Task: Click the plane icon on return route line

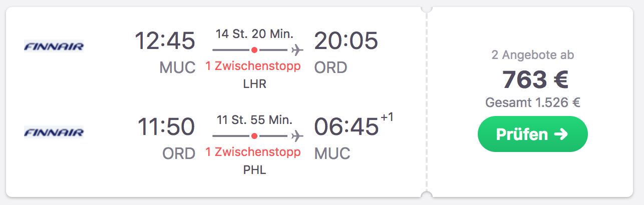Action: pos(297,135)
